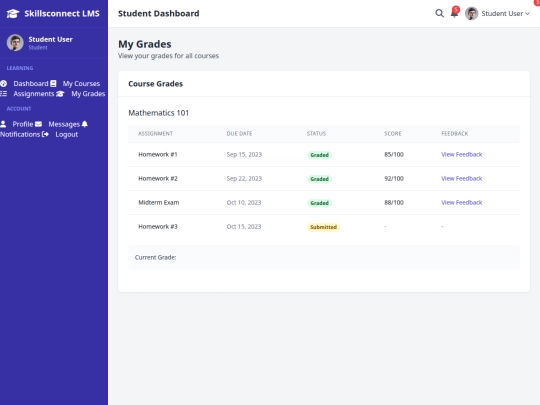Click the Skillsconnect LMS title
This screenshot has height=405, width=540.
[62, 13]
